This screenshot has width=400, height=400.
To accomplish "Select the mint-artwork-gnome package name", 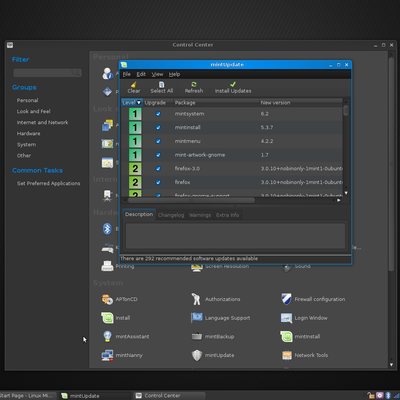I will click(x=200, y=155).
